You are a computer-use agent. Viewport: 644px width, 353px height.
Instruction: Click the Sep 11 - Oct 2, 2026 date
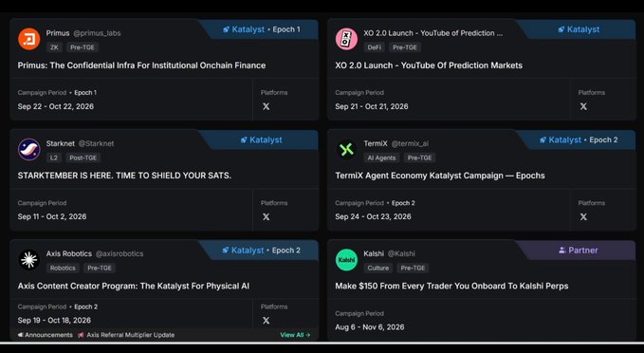tap(52, 216)
